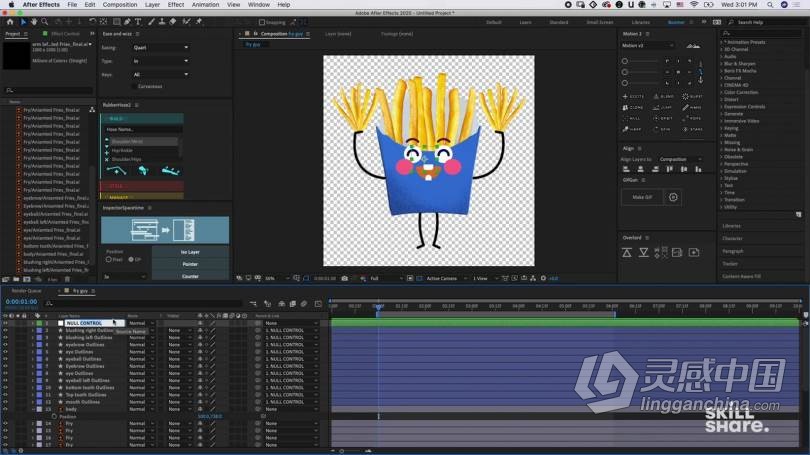
Task: Click the Rotation tool in the toolbar
Action: coord(92,22)
